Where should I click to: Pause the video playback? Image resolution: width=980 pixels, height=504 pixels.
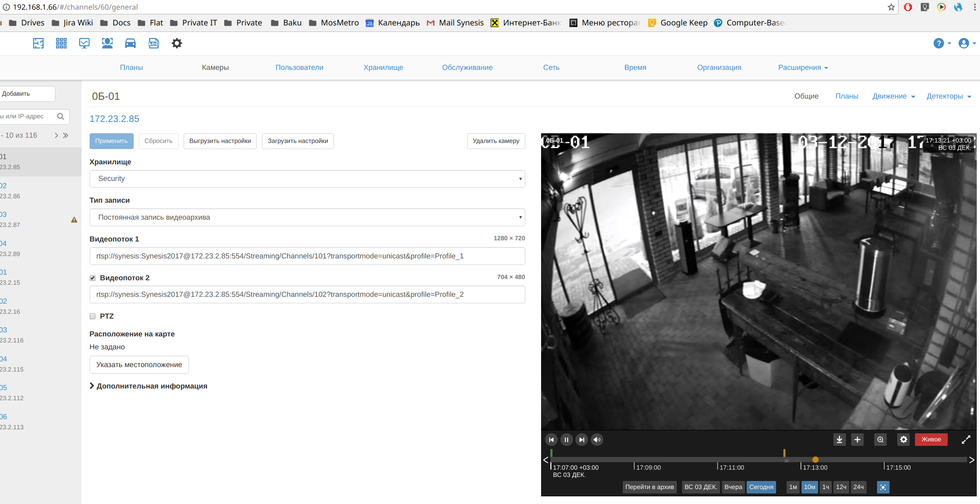point(567,440)
